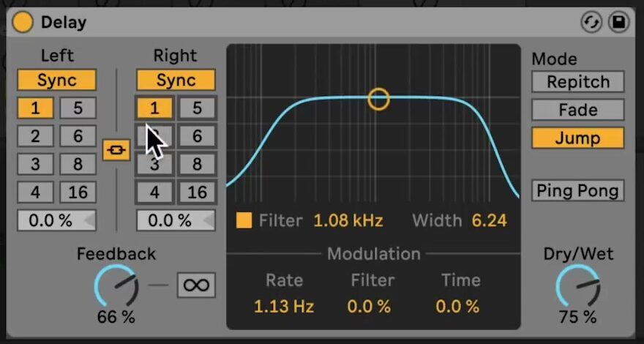
Task: Click the Feedback knob
Action: click(116, 285)
